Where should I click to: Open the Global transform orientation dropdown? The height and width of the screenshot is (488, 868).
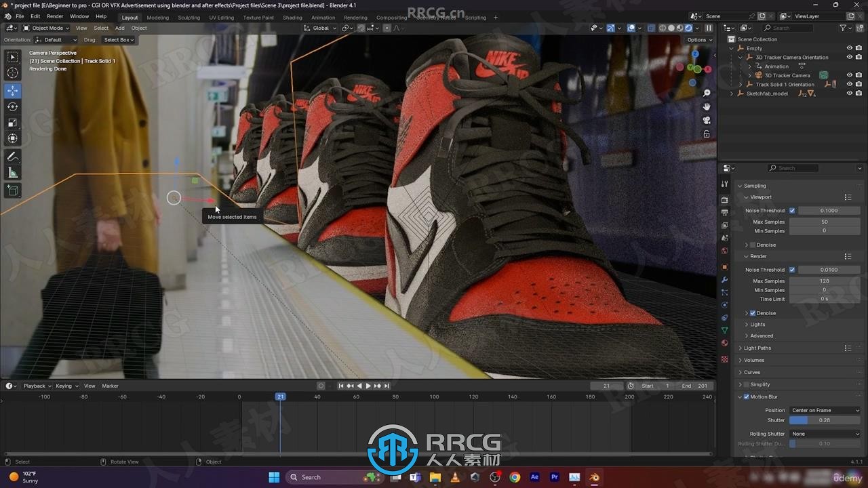tap(320, 28)
